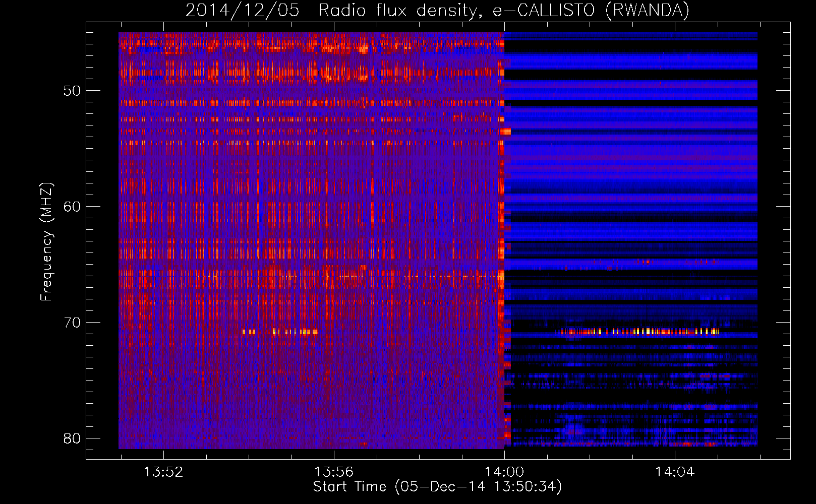This screenshot has width=816, height=504.
Task: Click the "60" frequency tick label
Action: tap(72, 207)
